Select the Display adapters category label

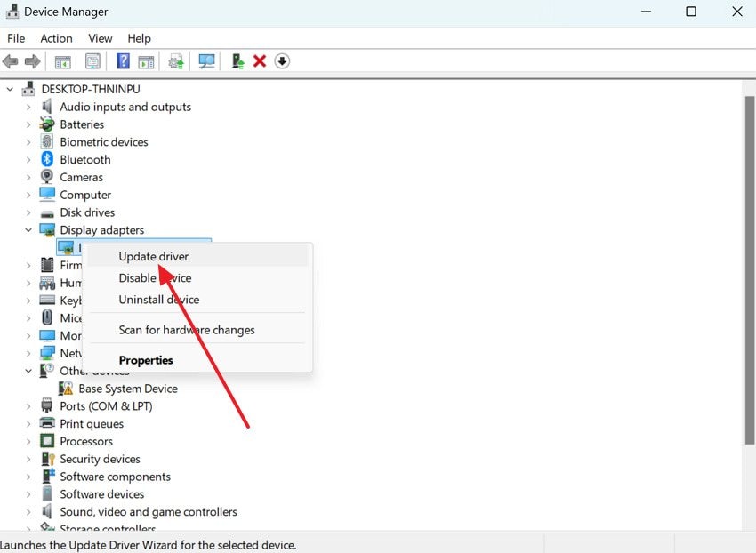point(101,230)
